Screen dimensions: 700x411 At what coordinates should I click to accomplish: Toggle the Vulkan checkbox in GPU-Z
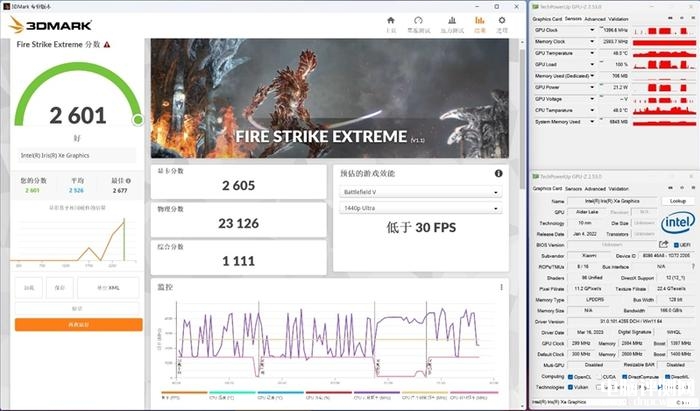(571, 387)
